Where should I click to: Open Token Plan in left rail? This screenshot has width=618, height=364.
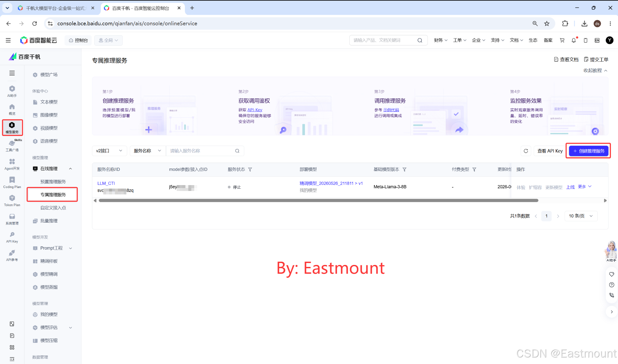[x=12, y=201]
